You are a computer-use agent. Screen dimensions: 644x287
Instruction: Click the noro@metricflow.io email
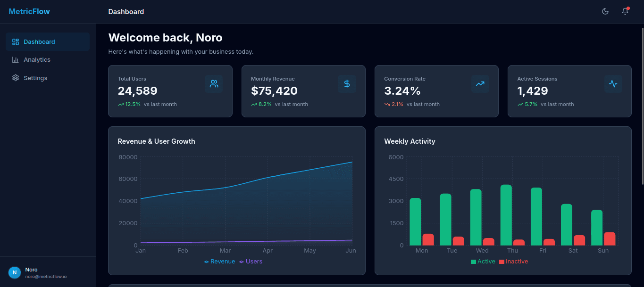(x=46, y=277)
